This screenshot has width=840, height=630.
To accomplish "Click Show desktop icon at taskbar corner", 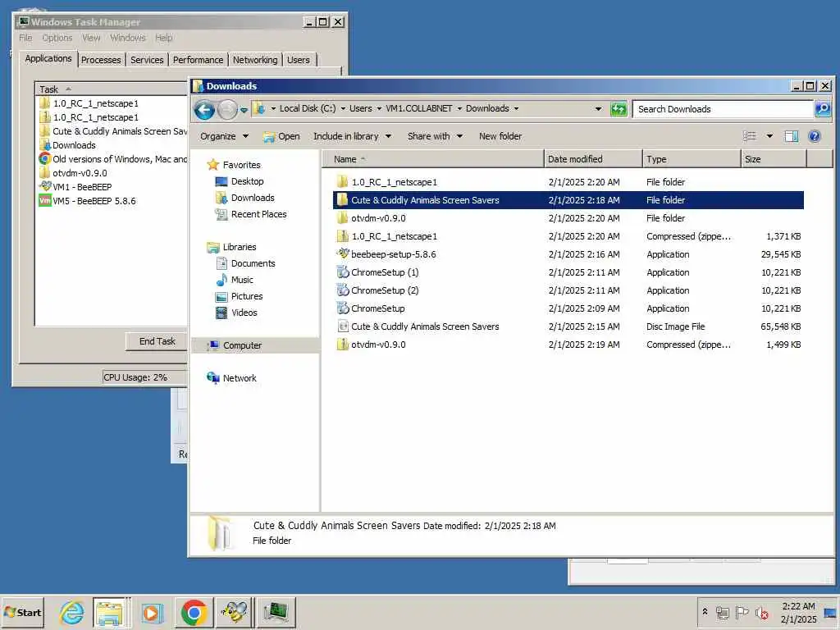I will pyautogui.click(x=830, y=612).
